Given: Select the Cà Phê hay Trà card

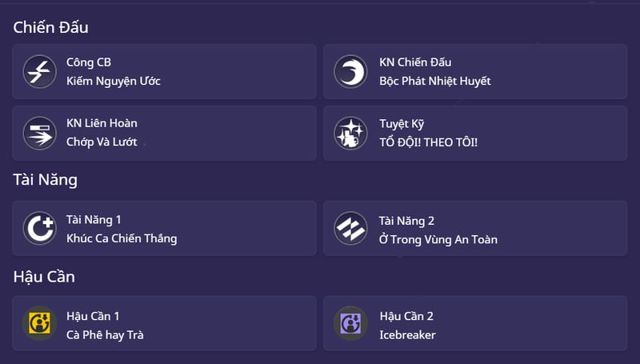Looking at the screenshot, I should pyautogui.click(x=105, y=334).
